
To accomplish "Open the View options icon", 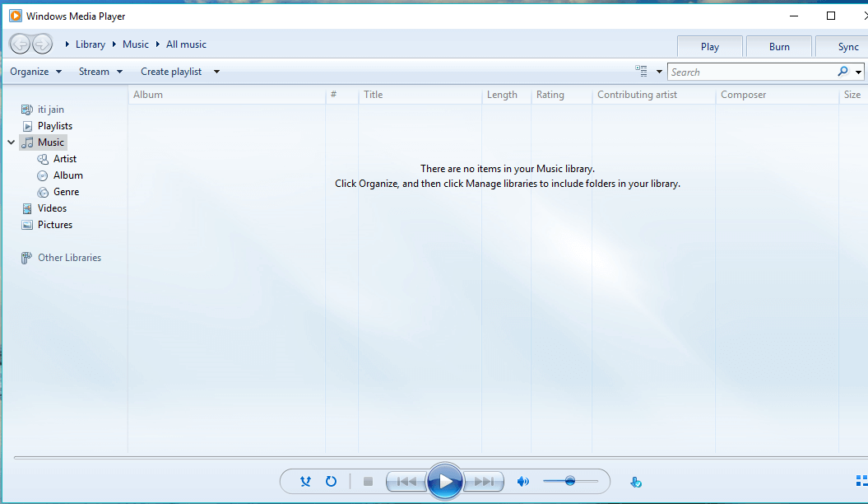I will [641, 71].
